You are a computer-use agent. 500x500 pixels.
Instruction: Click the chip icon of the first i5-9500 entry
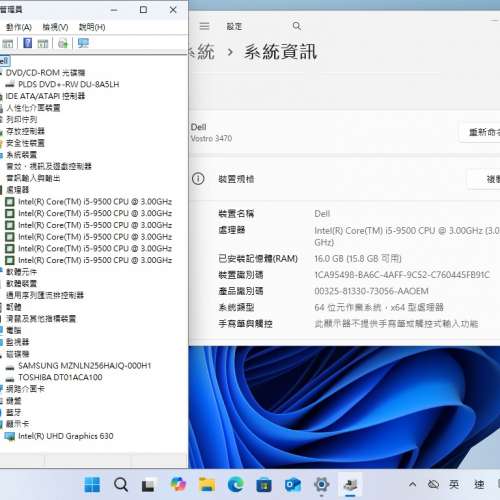[10, 202]
